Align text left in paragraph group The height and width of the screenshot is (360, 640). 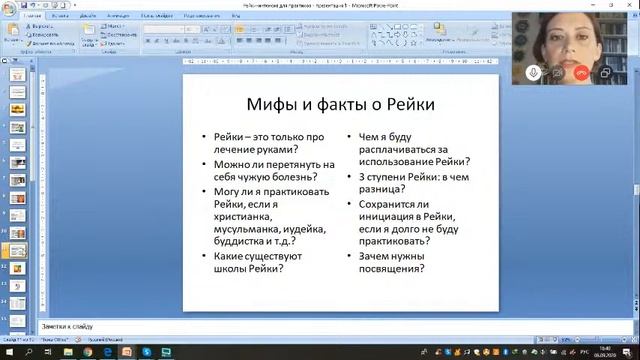[240, 41]
